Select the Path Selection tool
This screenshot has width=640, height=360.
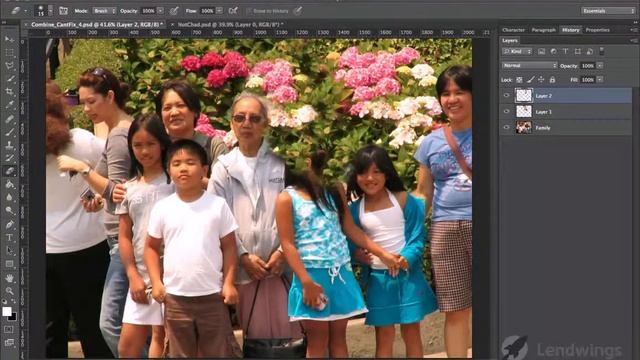click(9, 251)
